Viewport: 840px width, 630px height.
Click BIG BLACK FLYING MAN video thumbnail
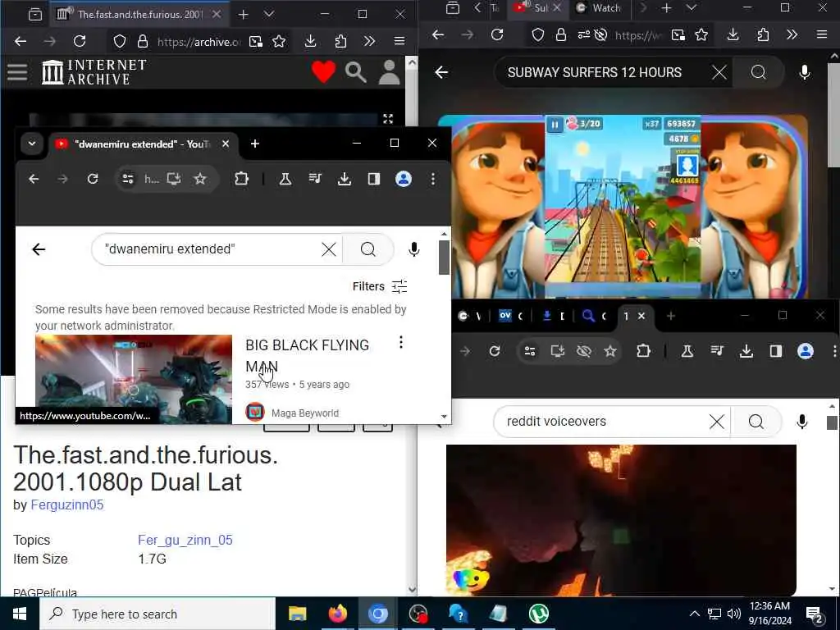click(x=134, y=379)
